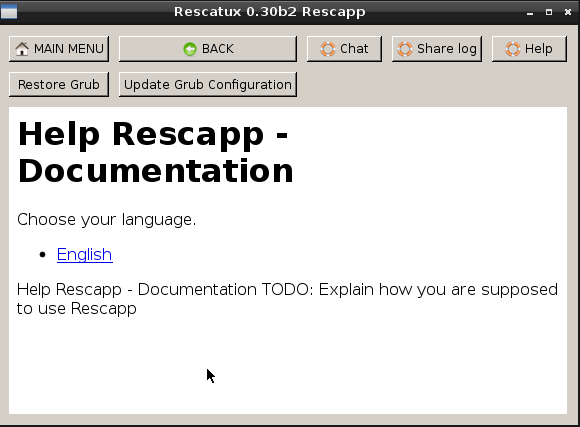Go back with the BACK button

pos(208,49)
